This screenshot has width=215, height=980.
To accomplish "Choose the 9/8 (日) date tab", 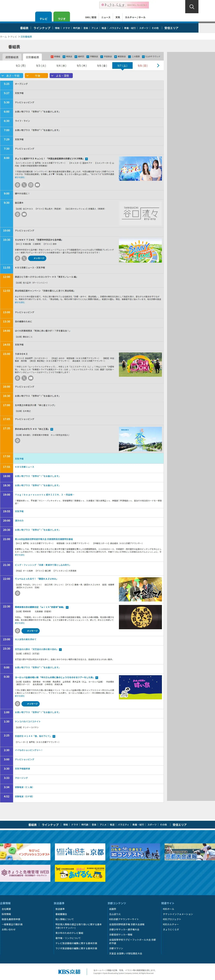I will 143,66.
